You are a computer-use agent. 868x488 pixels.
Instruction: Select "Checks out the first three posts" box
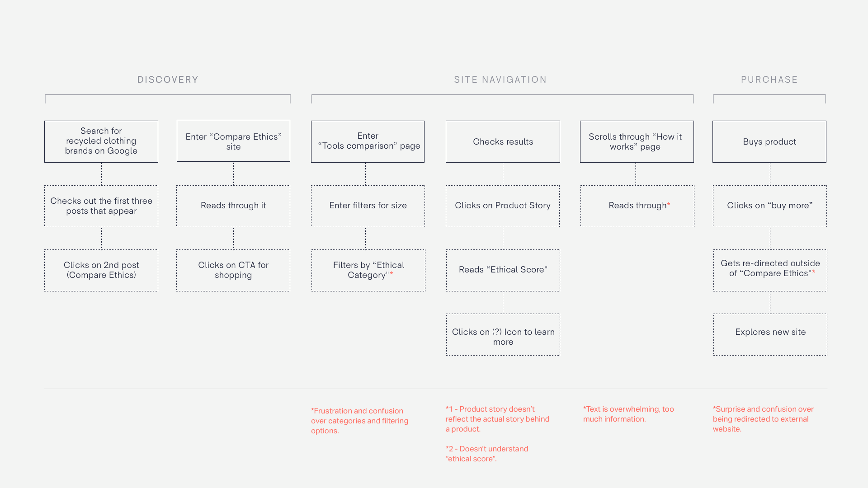(x=101, y=206)
